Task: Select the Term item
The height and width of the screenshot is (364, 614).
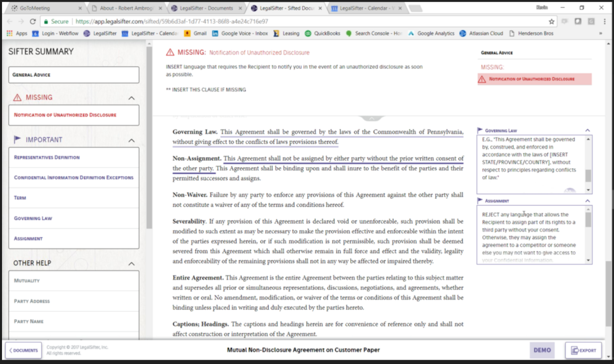Action: 74,198
